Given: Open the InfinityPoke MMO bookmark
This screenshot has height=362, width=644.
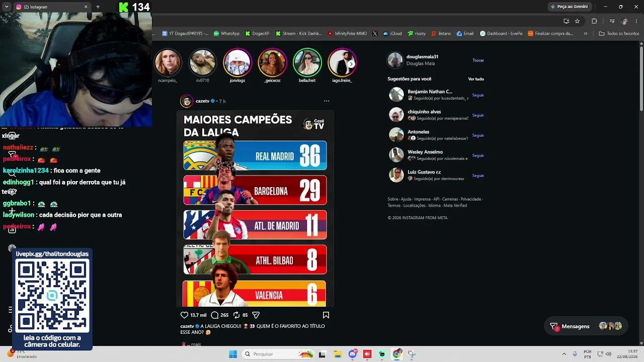Looking at the screenshot, I should (347, 34).
